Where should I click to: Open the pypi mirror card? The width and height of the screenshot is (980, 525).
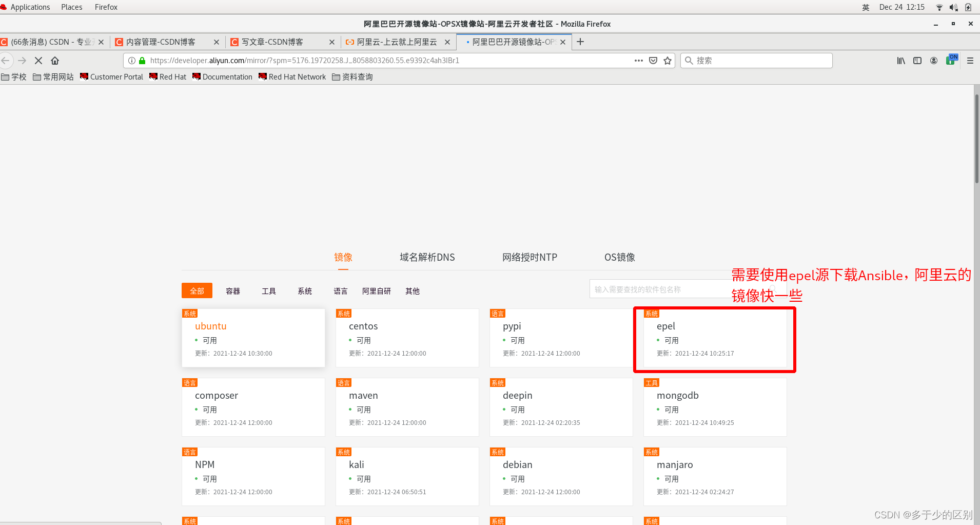pyautogui.click(x=561, y=338)
